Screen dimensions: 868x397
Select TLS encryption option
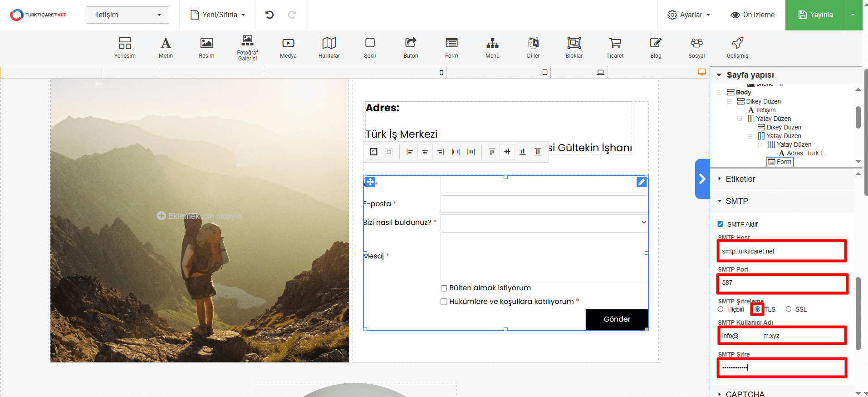pyautogui.click(x=757, y=309)
